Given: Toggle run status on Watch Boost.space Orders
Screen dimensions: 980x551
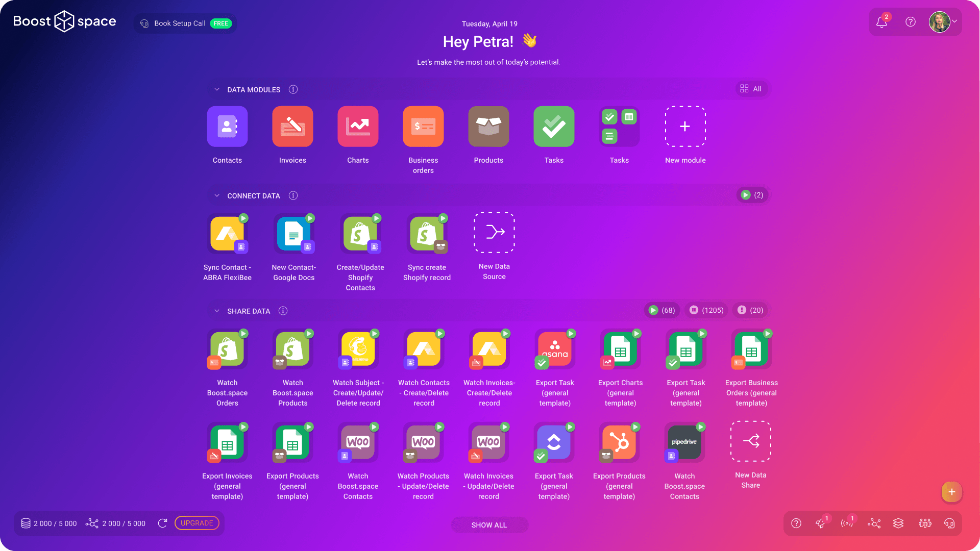Looking at the screenshot, I should coord(243,334).
